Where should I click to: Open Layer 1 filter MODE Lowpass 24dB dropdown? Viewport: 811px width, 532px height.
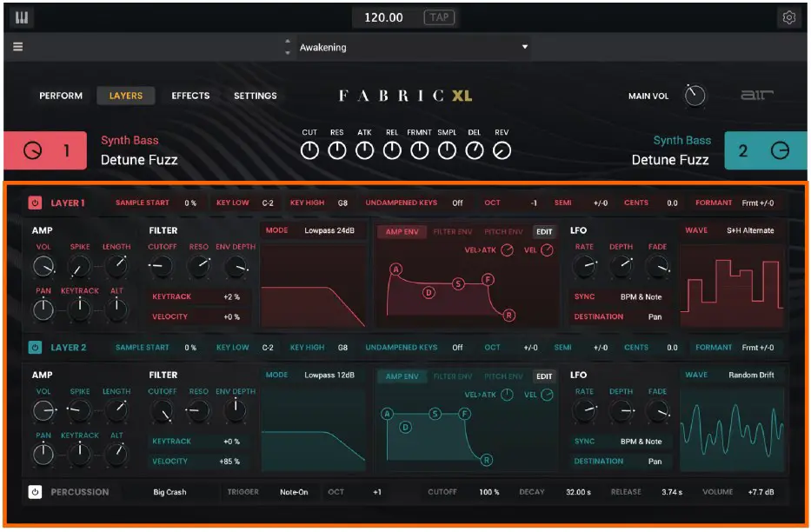(329, 230)
